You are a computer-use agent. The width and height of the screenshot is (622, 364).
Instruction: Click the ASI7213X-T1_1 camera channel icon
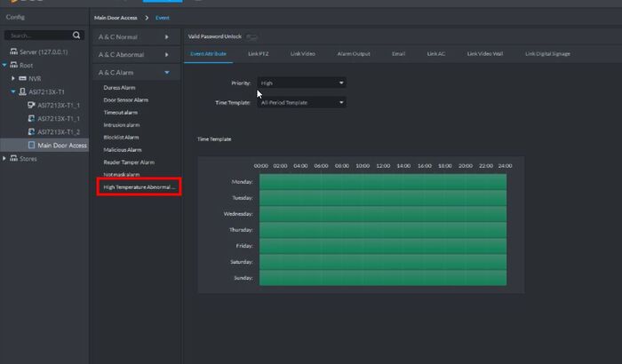coord(31,105)
